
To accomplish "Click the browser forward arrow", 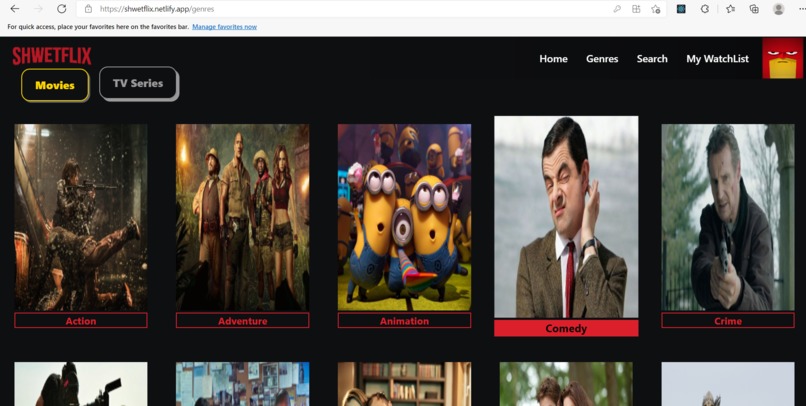I will click(x=39, y=9).
